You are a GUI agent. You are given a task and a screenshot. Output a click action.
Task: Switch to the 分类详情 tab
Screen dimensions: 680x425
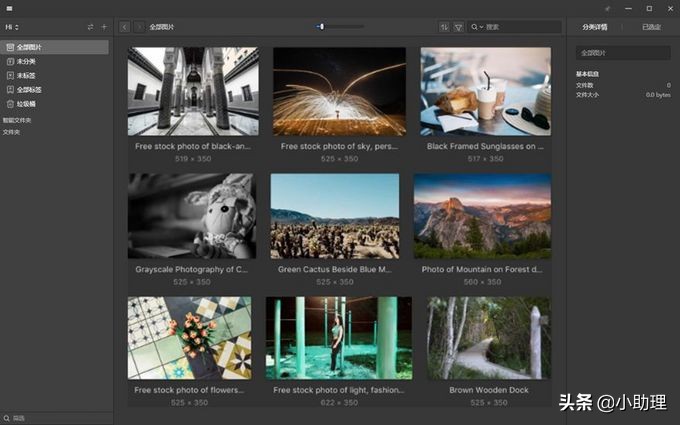(x=593, y=27)
